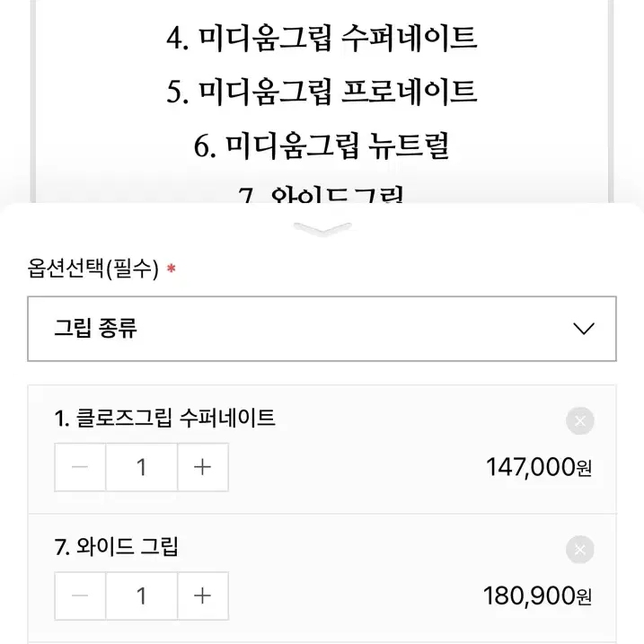Image resolution: width=644 pixels, height=644 pixels.
Task: Remove the 와이드 그립 option
Action: pos(580,550)
